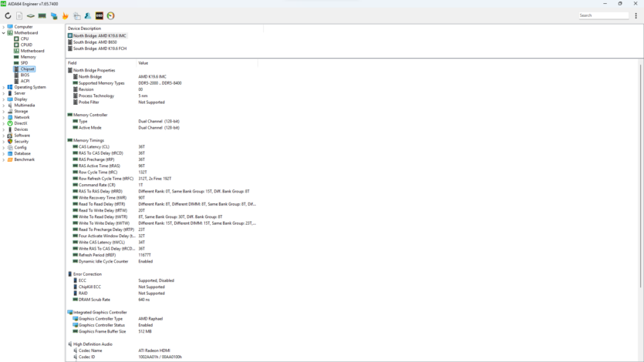The width and height of the screenshot is (644, 362).
Task: Select CPU page in the tree
Action: (x=24, y=39)
